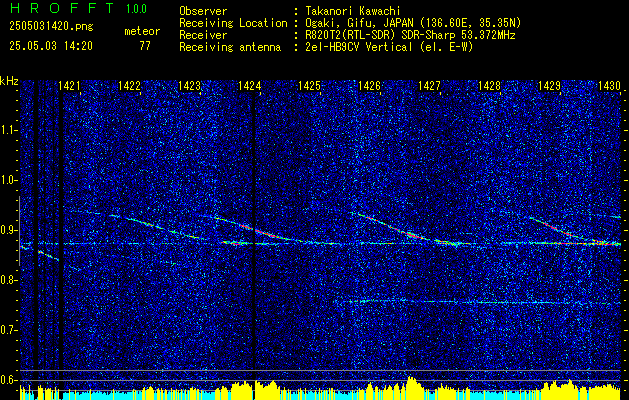
Task: Click receiver text R820T2(RTL-SDR) SDR-Sharp 53.372MHz
Action: 410,35
